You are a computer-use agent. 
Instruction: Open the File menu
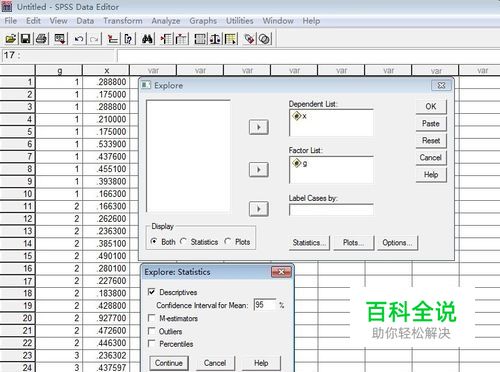[x=11, y=21]
